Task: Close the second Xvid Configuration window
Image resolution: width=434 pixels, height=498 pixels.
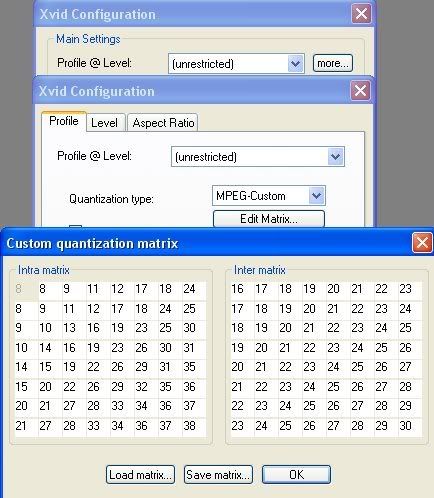Action: 360,91
